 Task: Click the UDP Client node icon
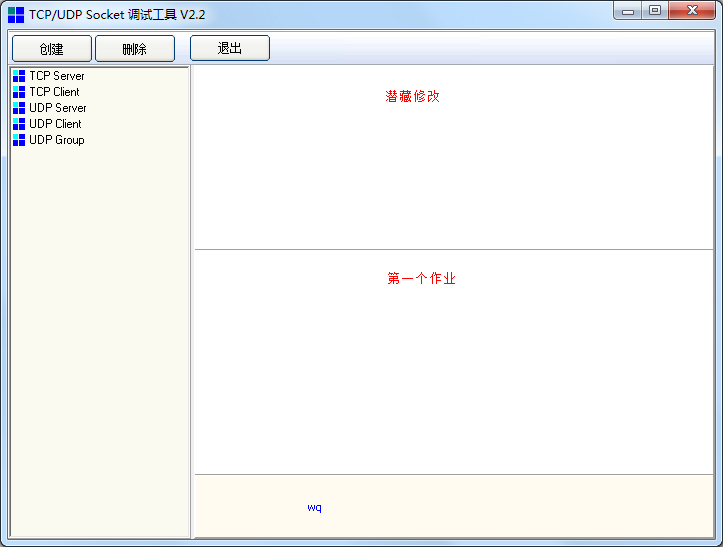(19, 124)
